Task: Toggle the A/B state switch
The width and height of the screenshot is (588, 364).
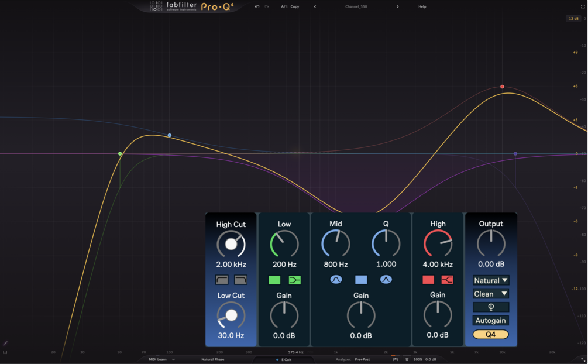Action: [284, 6]
